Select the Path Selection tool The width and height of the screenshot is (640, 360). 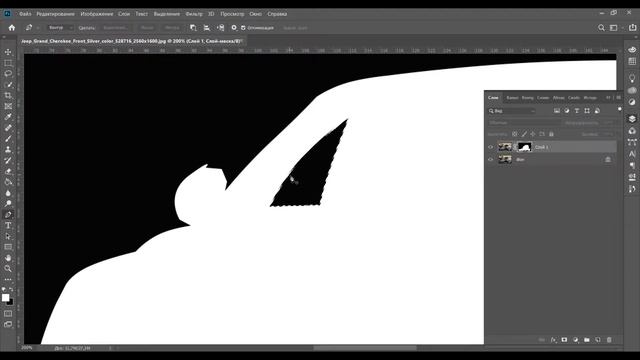(x=8, y=236)
